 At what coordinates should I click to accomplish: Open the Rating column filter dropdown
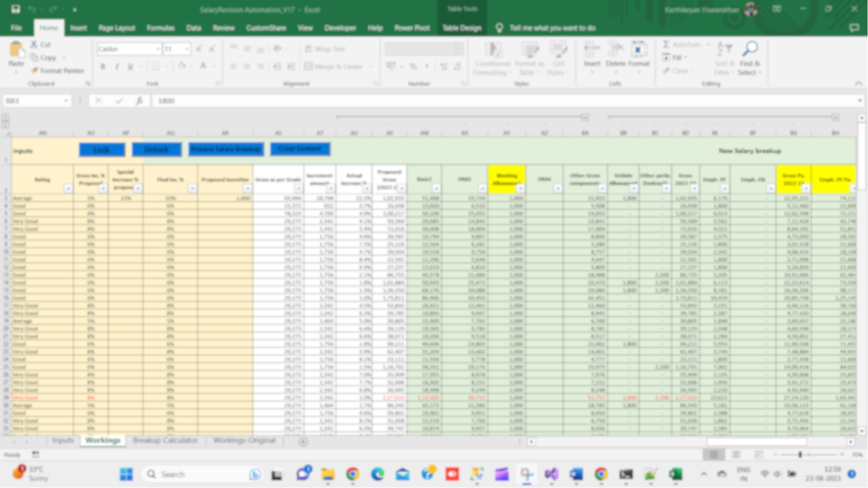pos(68,188)
